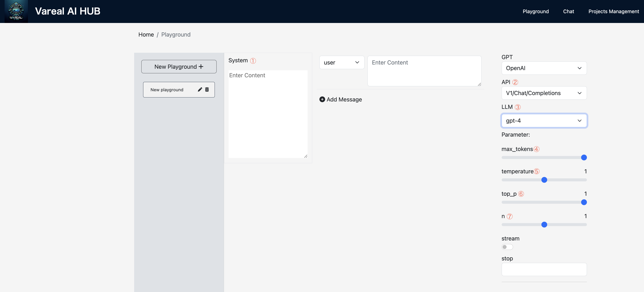The height and width of the screenshot is (292, 644).
Task: Create a New Playground
Action: (179, 67)
